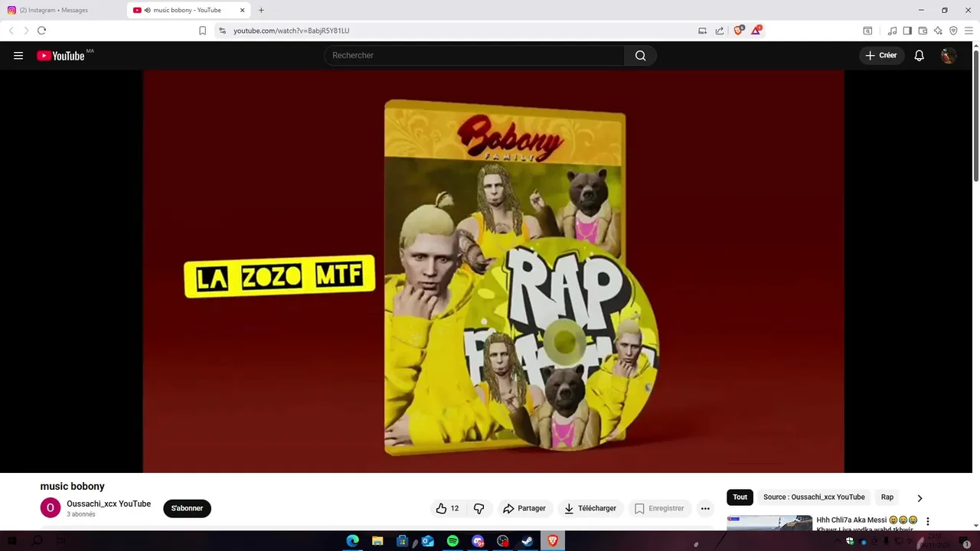Click the address bar URL
The height and width of the screenshot is (551, 980).
292,31
